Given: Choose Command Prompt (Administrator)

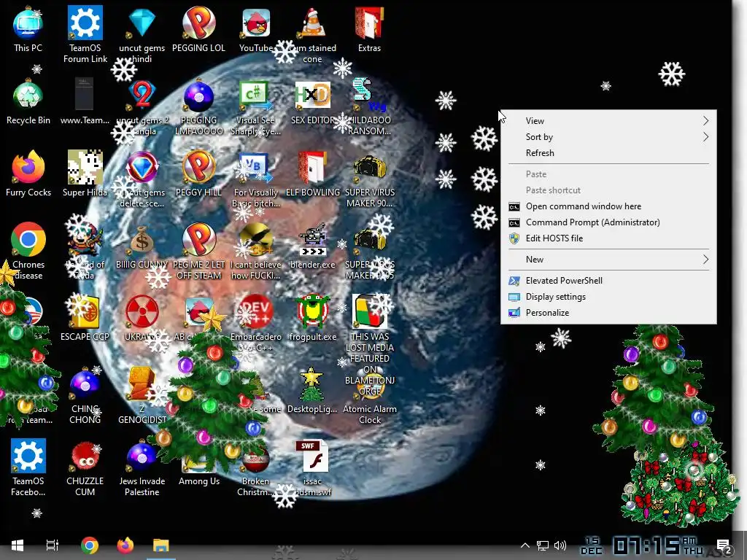Looking at the screenshot, I should point(608,222).
